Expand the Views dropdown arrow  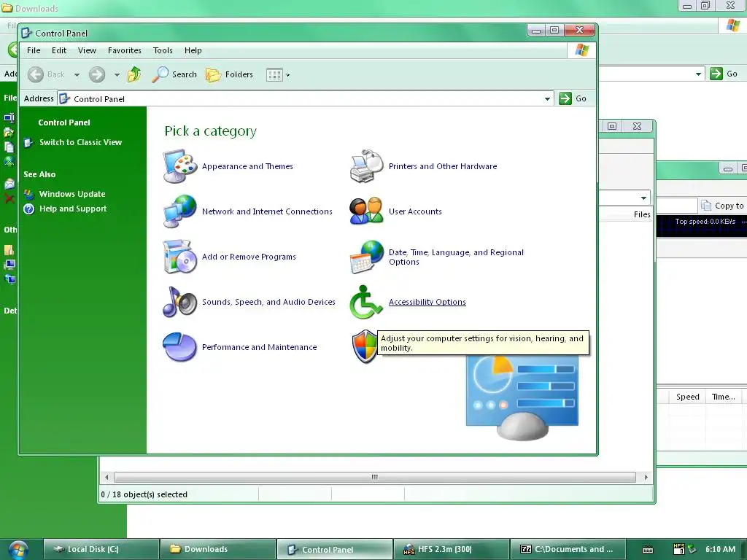point(287,75)
